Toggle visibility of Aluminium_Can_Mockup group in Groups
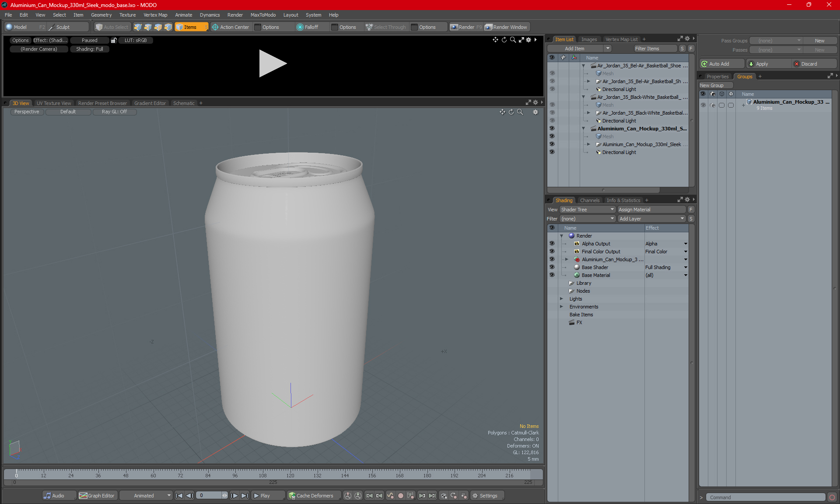The width and height of the screenshot is (840, 504). pyautogui.click(x=703, y=105)
